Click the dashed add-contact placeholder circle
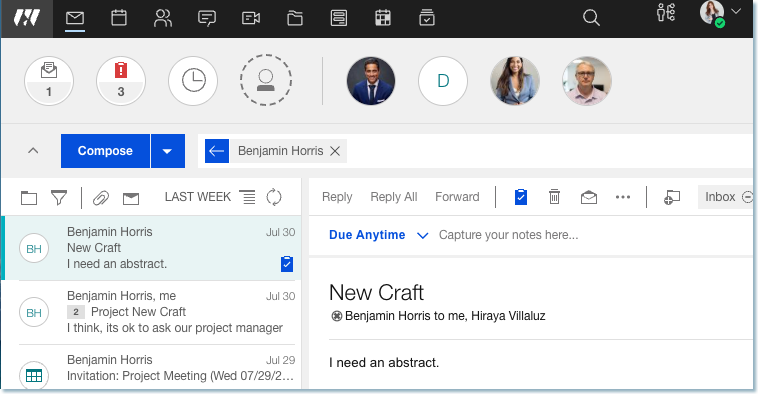Screen dimensions: 758x394 coord(265,80)
